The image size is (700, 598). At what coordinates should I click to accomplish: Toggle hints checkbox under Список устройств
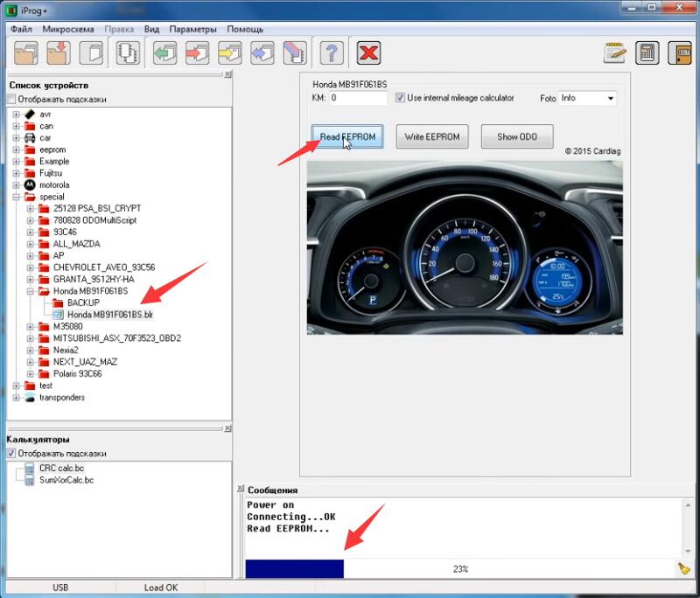click(11, 99)
